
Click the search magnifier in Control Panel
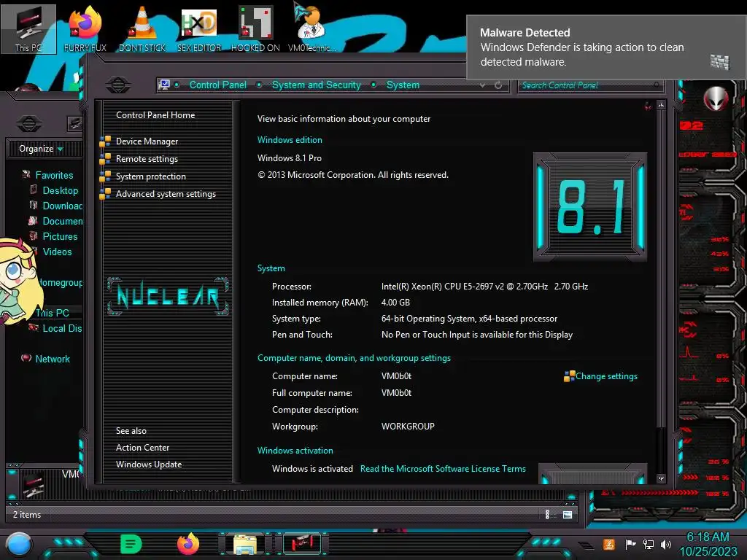pos(657,85)
